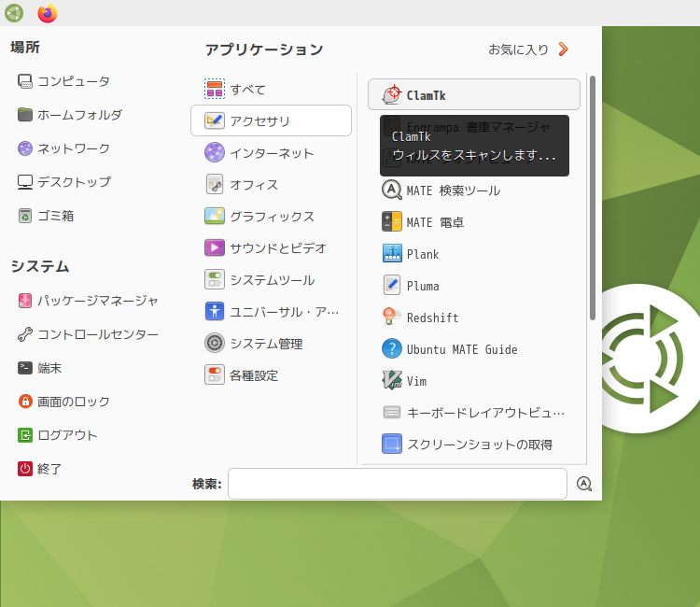Open Ubuntu MATE Guide
The width and height of the screenshot is (700, 607).
point(473,349)
